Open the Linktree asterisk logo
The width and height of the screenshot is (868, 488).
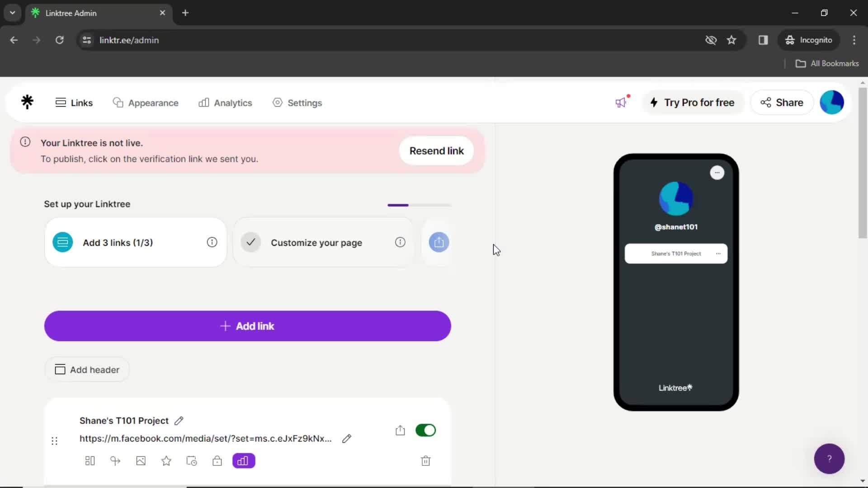27,102
